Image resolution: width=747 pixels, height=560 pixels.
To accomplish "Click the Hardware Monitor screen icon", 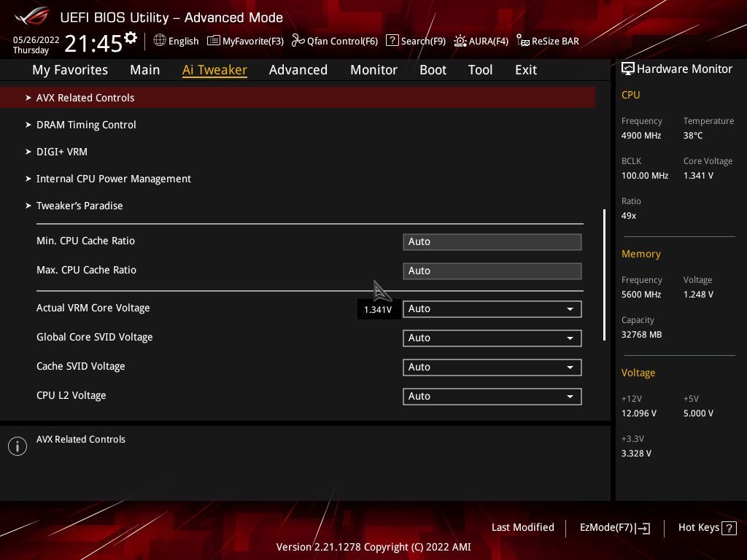I will [x=628, y=69].
